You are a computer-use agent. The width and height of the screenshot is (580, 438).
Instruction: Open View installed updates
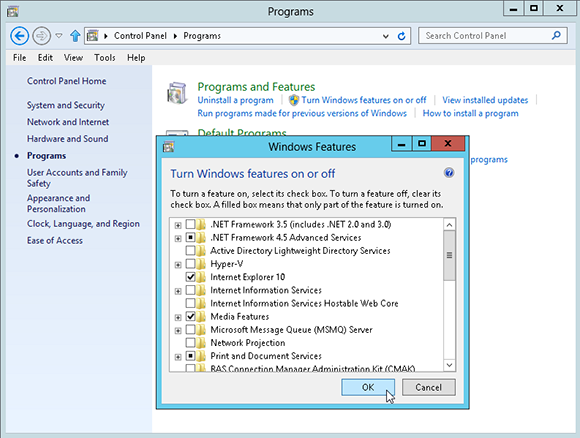pos(485,100)
